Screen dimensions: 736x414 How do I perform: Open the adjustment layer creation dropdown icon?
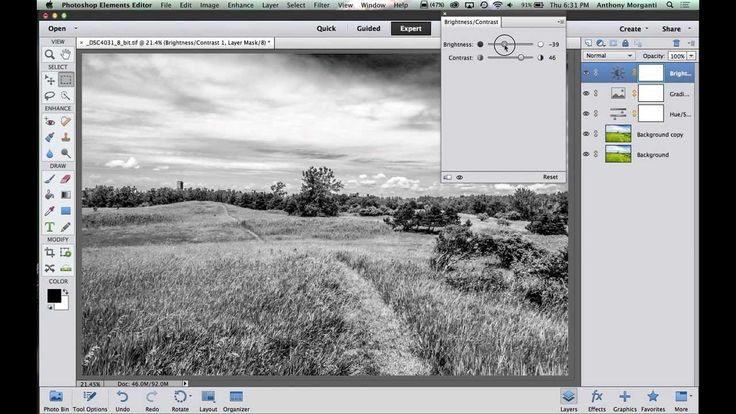click(x=601, y=43)
